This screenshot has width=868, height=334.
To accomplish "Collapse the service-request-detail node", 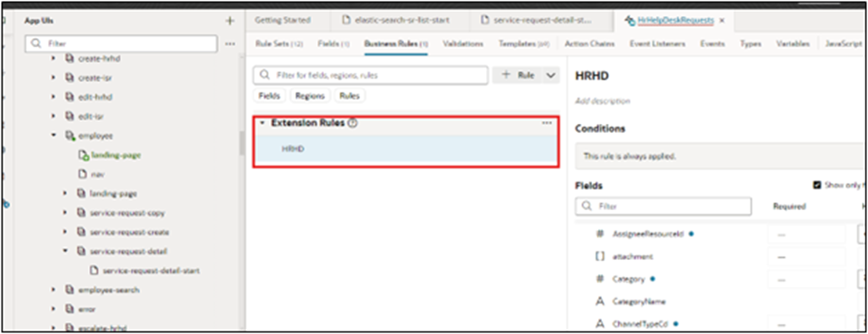I will tap(65, 251).
